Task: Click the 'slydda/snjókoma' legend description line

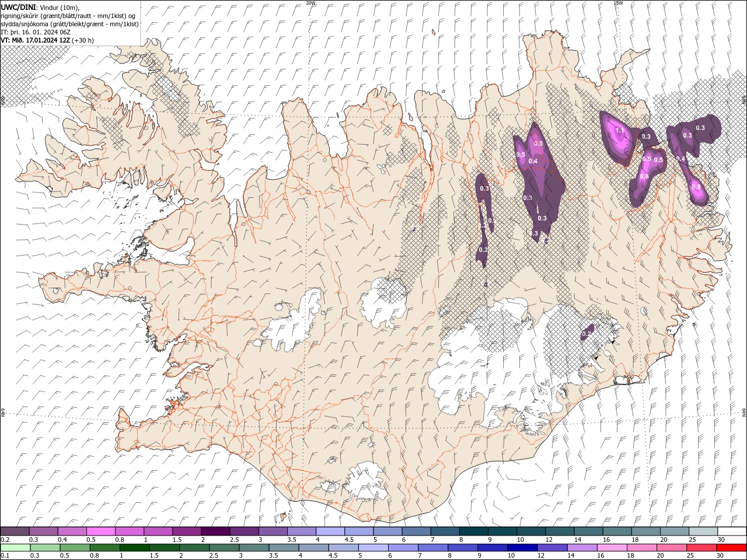Action: tap(69, 24)
